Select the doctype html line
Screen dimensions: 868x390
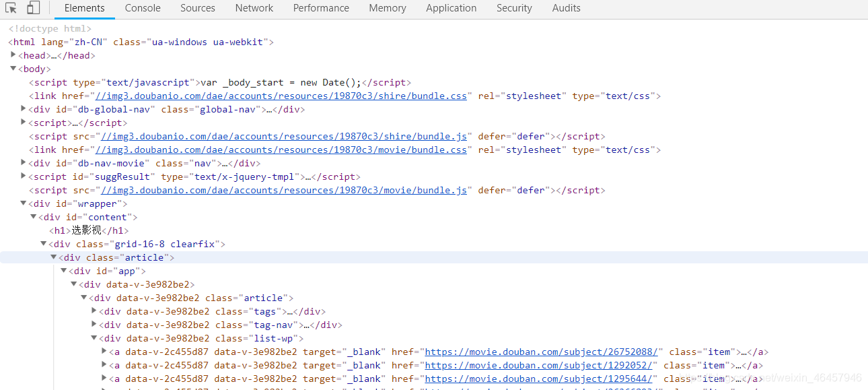pyautogui.click(x=50, y=28)
